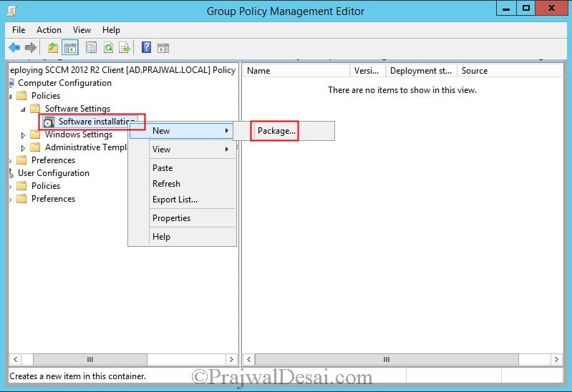The height and width of the screenshot is (392, 572).
Task: Choose Export List... in the context menu
Action: click(182, 200)
